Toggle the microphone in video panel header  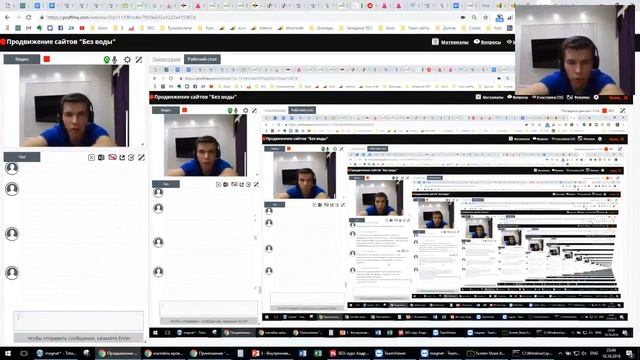pyautogui.click(x=115, y=60)
